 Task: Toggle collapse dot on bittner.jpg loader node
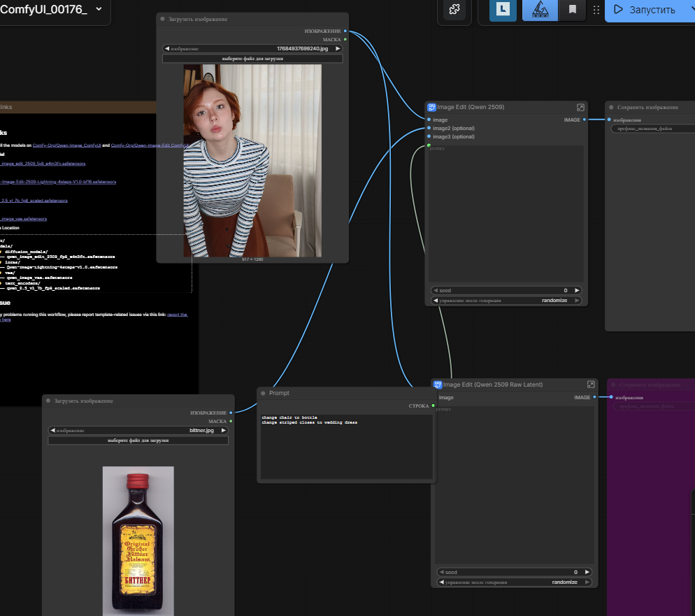coord(49,401)
